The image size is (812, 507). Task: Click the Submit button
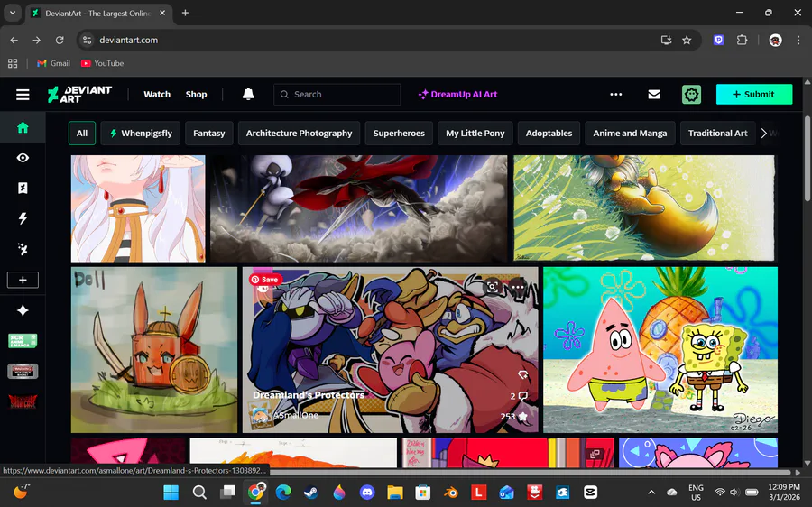click(754, 94)
